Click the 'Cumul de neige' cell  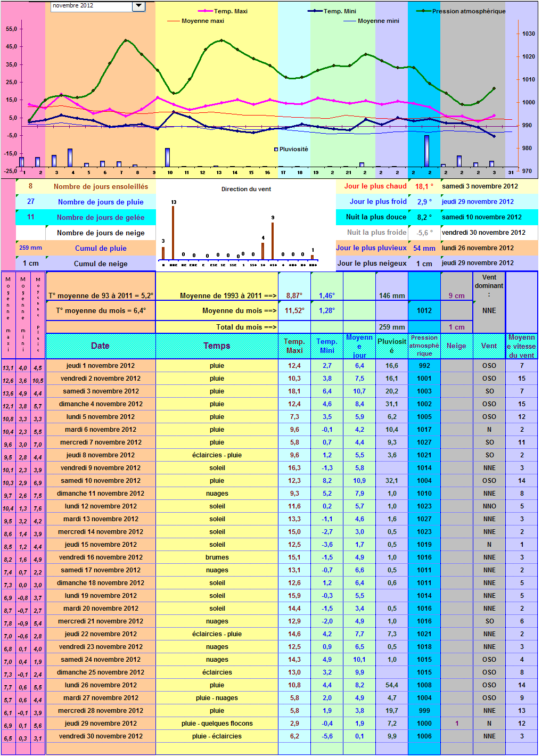point(101,264)
